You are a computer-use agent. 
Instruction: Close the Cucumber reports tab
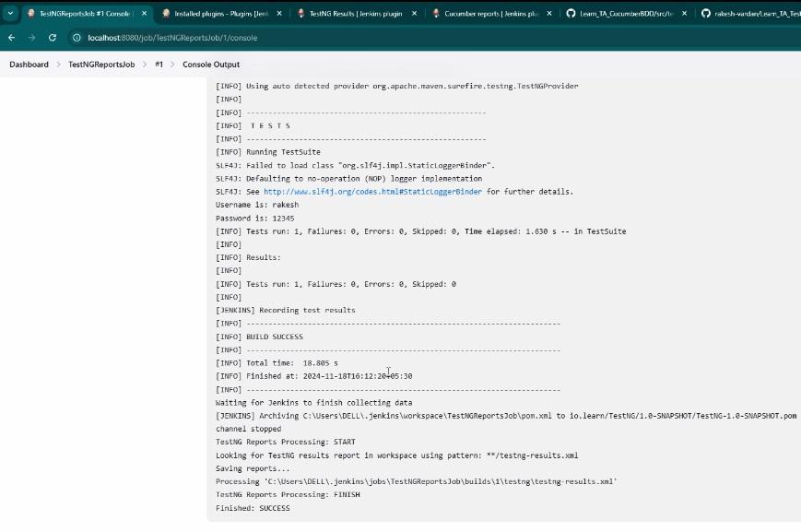pyautogui.click(x=549, y=14)
